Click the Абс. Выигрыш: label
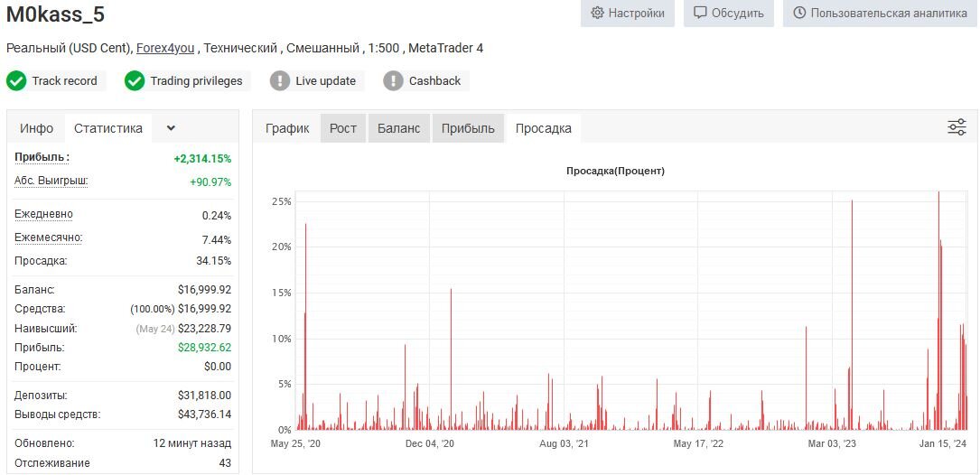This screenshot has width=980, height=475. [51, 181]
